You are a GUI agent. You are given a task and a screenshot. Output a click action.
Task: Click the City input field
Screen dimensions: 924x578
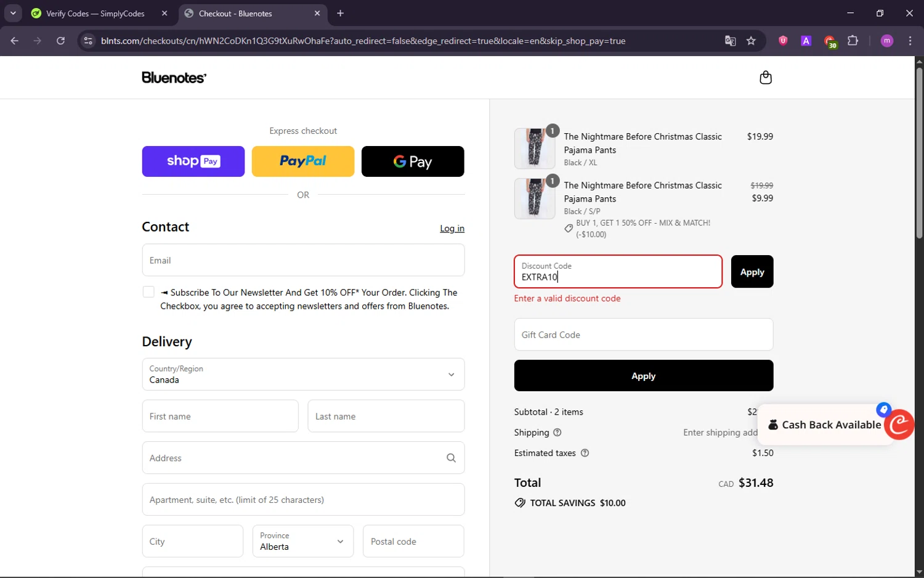[x=192, y=541]
